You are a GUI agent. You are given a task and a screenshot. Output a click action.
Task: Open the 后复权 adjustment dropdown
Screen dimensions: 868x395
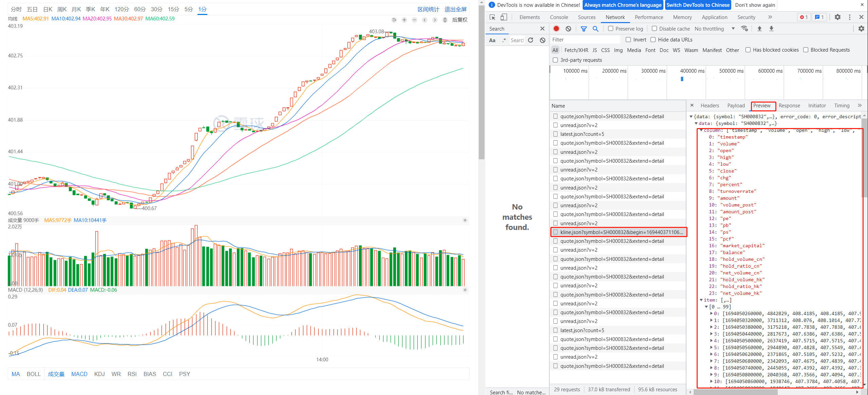[x=460, y=20]
